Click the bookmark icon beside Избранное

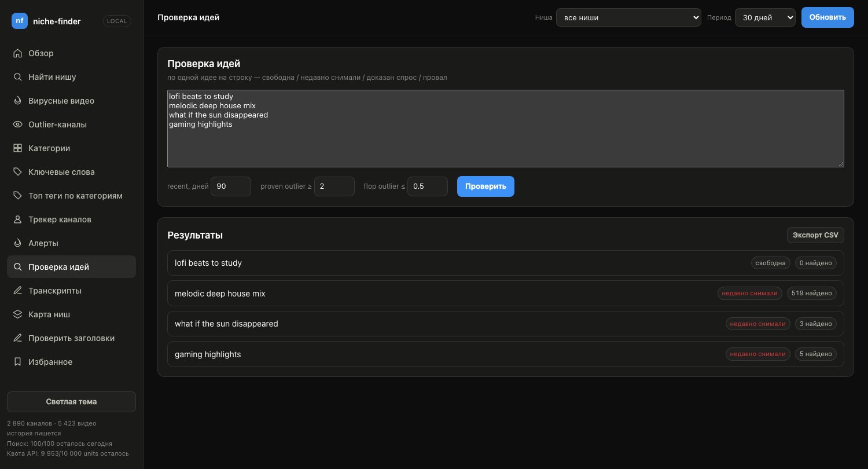[18, 362]
